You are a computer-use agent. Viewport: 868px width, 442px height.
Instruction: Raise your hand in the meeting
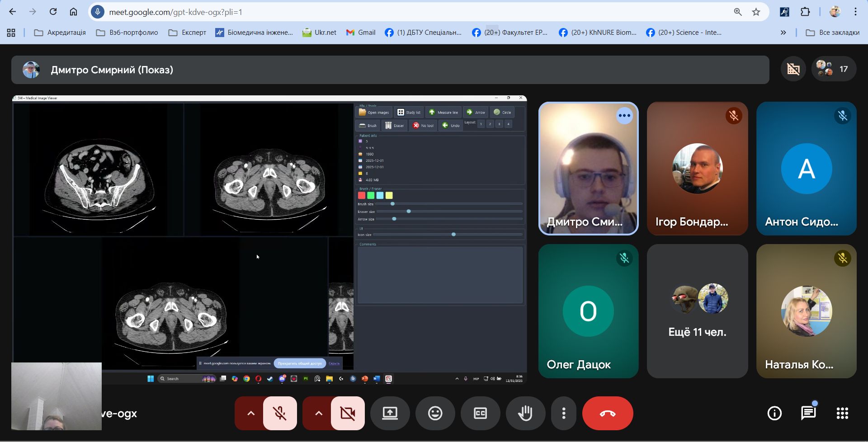coord(525,413)
